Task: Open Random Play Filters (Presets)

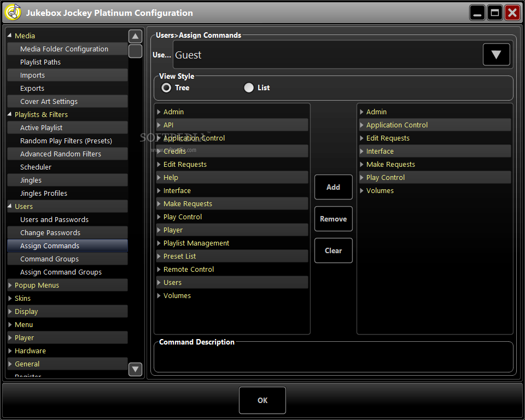Action: pos(67,141)
